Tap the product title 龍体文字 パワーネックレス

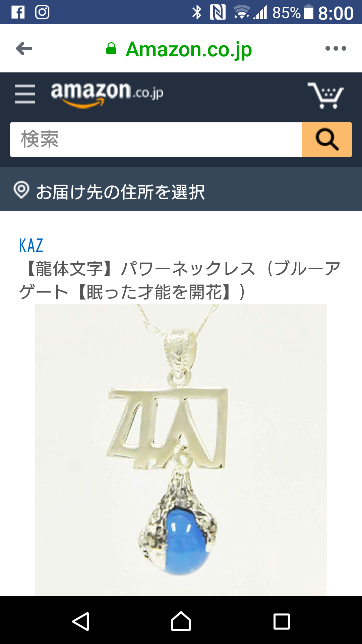pyautogui.click(x=180, y=280)
